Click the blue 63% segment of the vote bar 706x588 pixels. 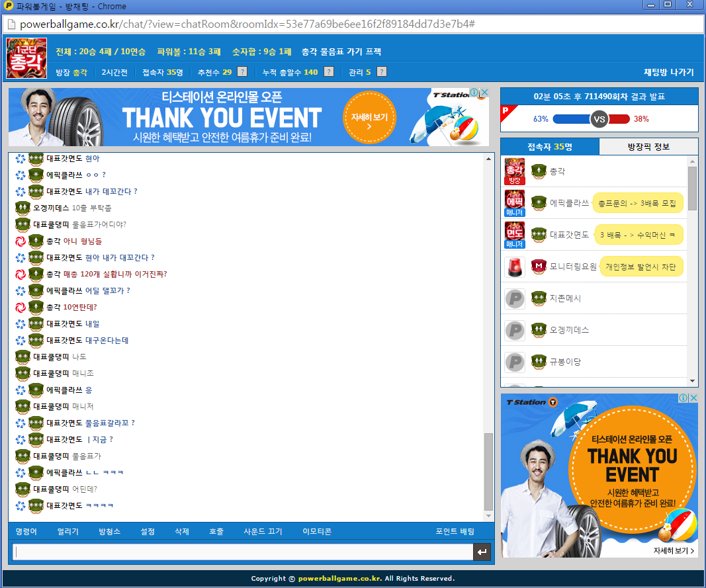572,119
